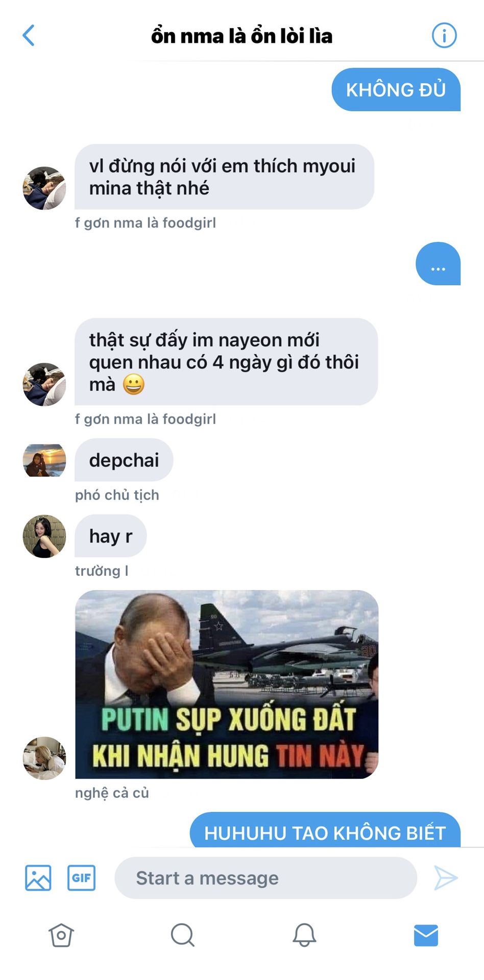Tap the avatar beside myoui mina message
Screen dimensions: 484x980
click(44, 188)
